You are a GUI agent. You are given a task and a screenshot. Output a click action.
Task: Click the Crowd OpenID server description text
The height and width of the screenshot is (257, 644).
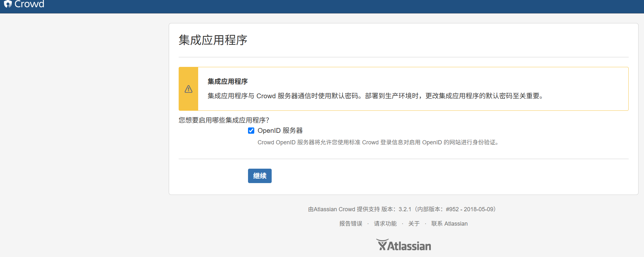pyautogui.click(x=378, y=142)
